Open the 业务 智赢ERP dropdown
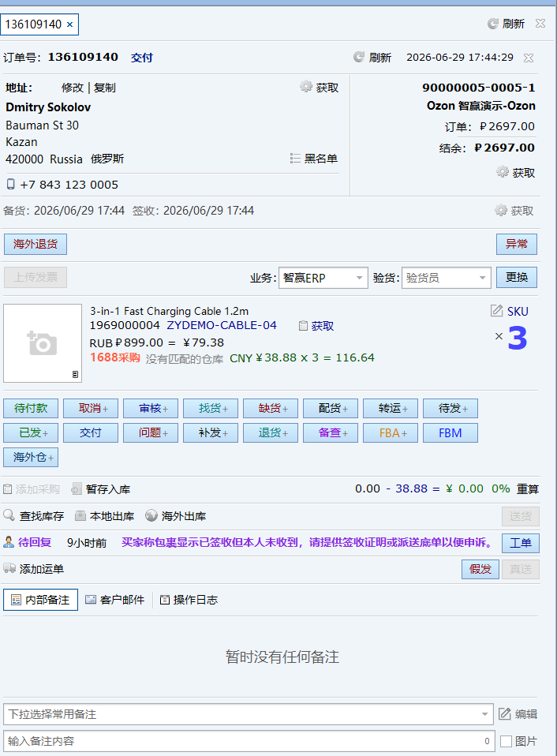557x756 pixels. 323,278
